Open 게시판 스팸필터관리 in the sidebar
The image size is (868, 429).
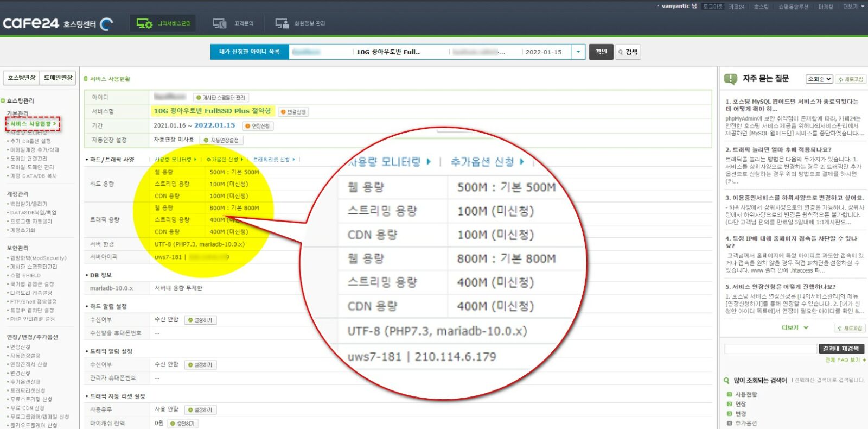tap(34, 267)
